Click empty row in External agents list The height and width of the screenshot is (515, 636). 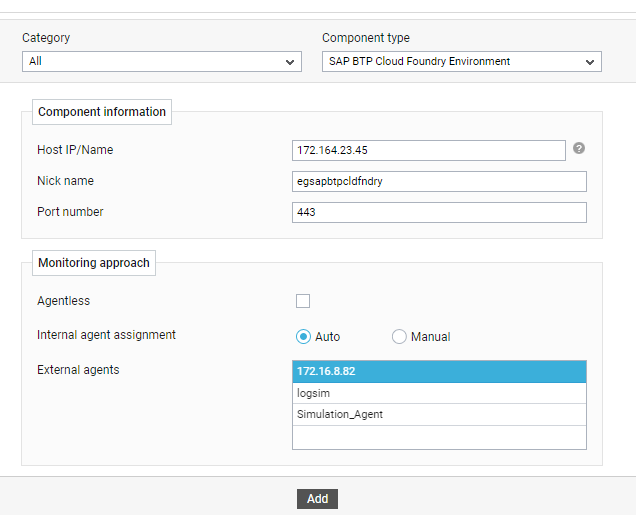pyautogui.click(x=439, y=437)
